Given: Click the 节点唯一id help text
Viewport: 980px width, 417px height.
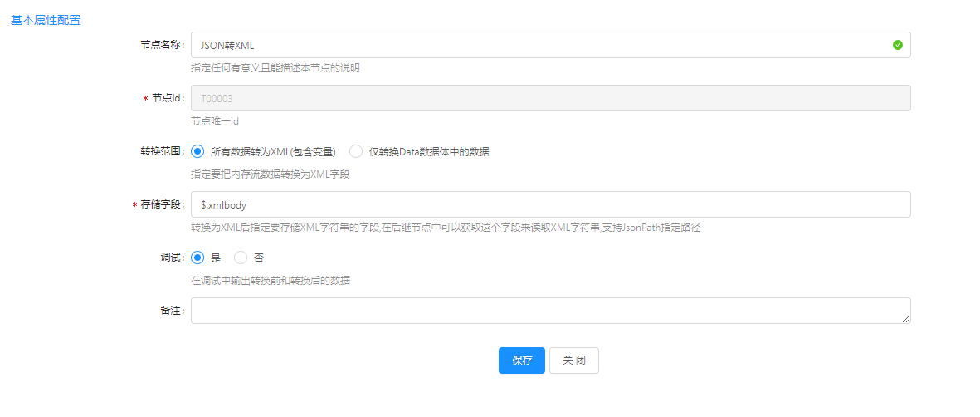Looking at the screenshot, I should 215,121.
